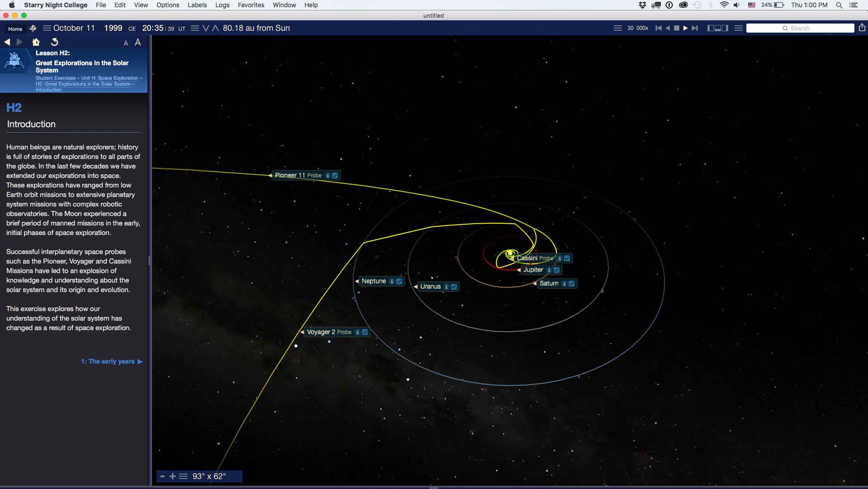
Task: Stop the time flow
Action: (x=677, y=28)
